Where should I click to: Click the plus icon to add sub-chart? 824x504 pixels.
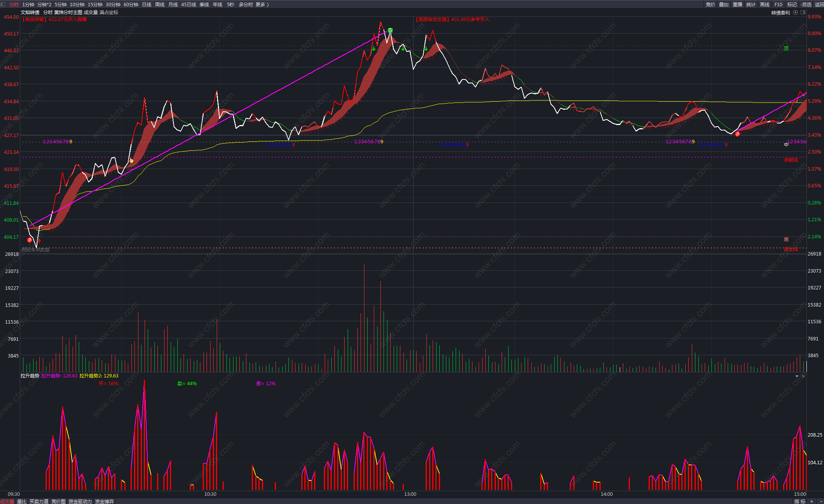pyautogui.click(x=812, y=501)
